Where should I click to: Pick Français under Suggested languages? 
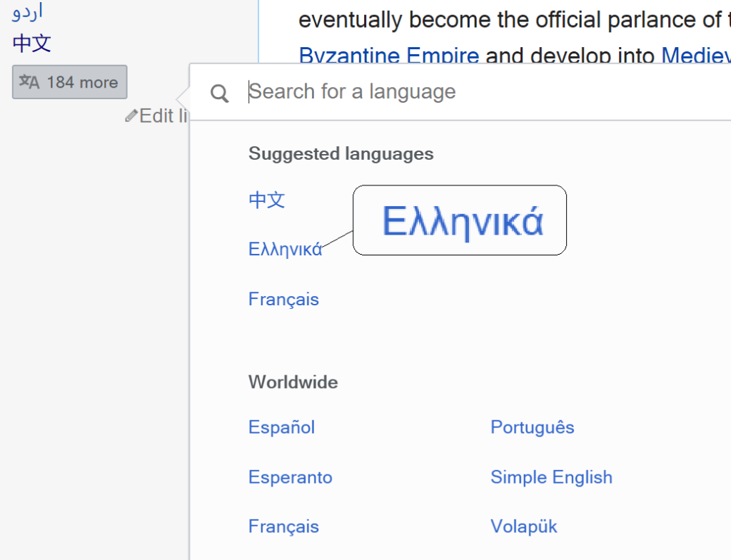283,299
